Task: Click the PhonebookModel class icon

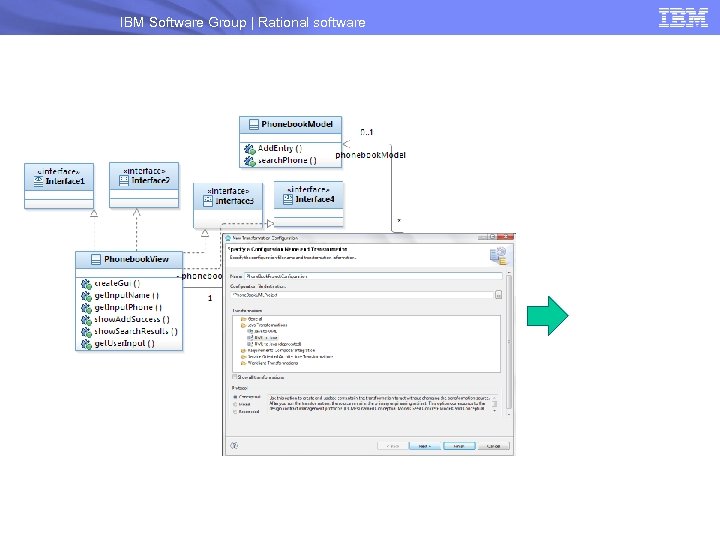Action: (x=254, y=124)
